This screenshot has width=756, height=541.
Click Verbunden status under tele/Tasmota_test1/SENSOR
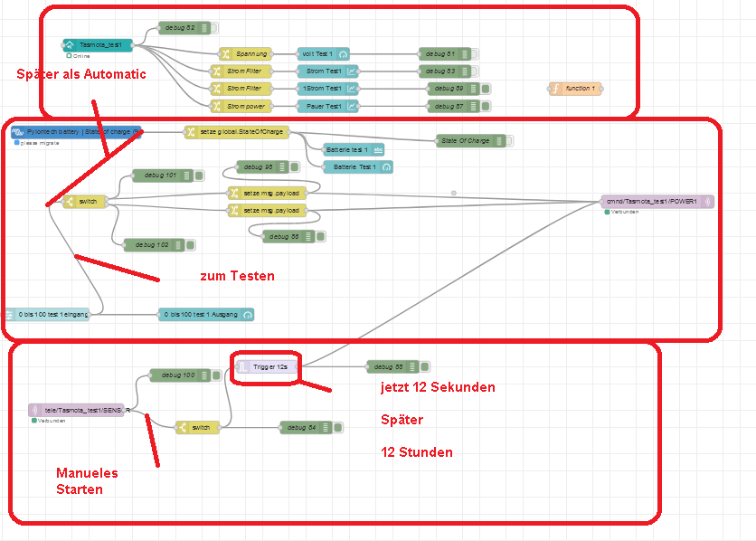48,421
